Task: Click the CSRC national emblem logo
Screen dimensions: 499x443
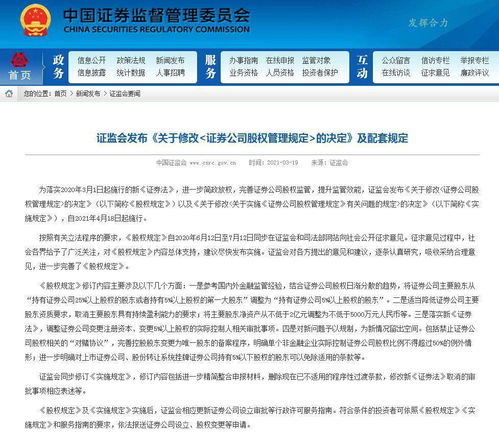Action: (35, 20)
